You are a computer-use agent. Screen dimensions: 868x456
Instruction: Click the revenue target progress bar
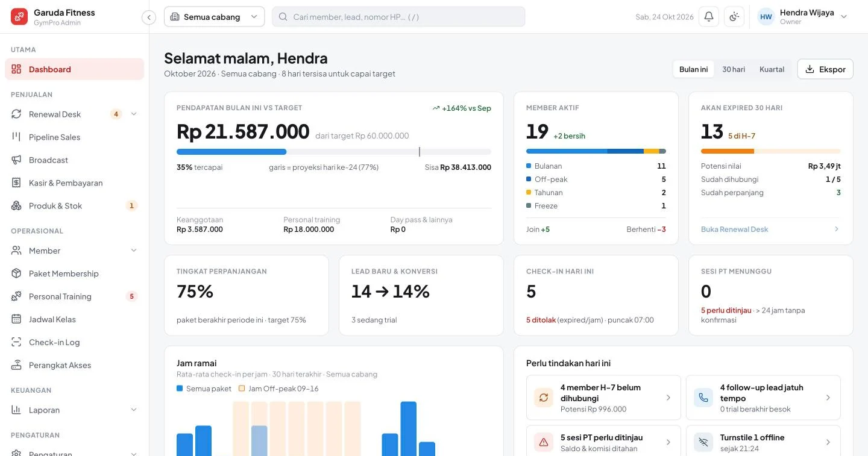[x=334, y=152]
